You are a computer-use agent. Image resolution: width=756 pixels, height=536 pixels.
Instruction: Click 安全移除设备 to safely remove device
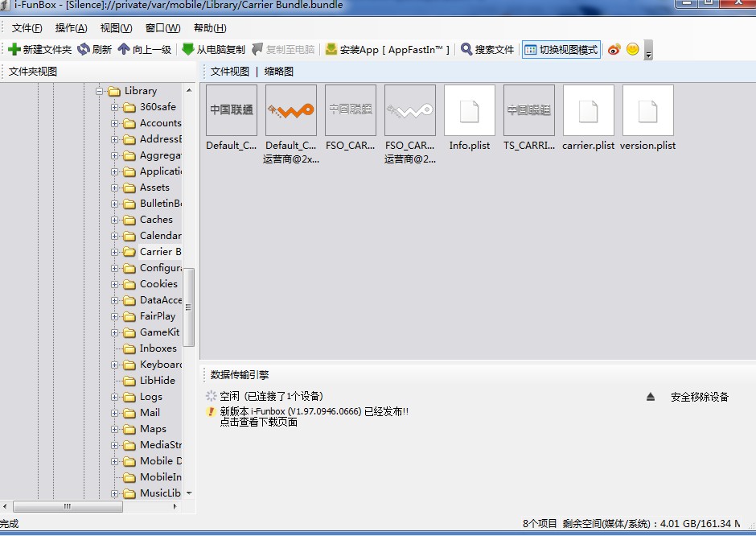(x=700, y=397)
